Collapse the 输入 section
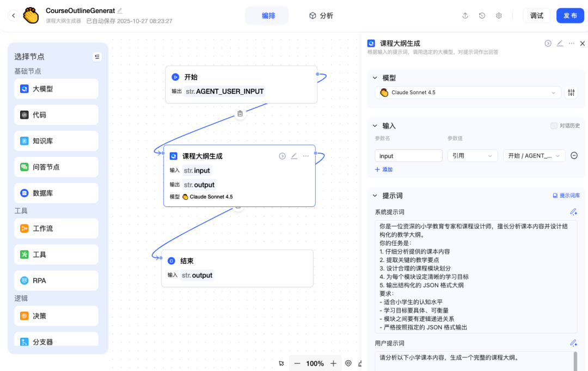The height and width of the screenshot is (371, 588). pyautogui.click(x=375, y=126)
